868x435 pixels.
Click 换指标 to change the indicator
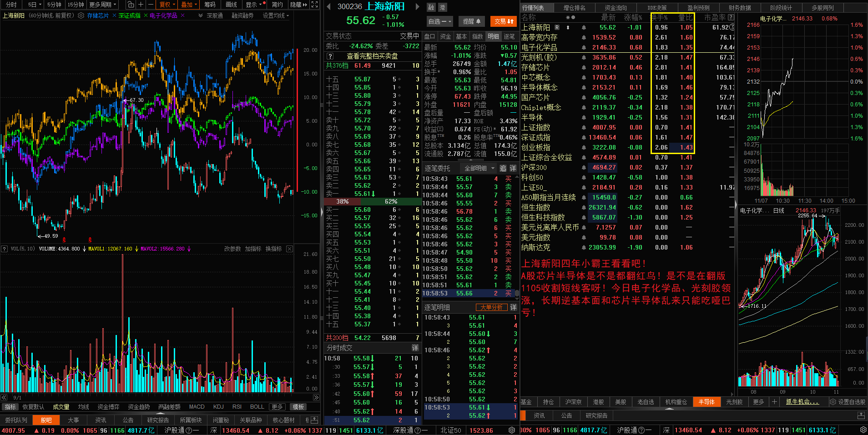pos(273,249)
